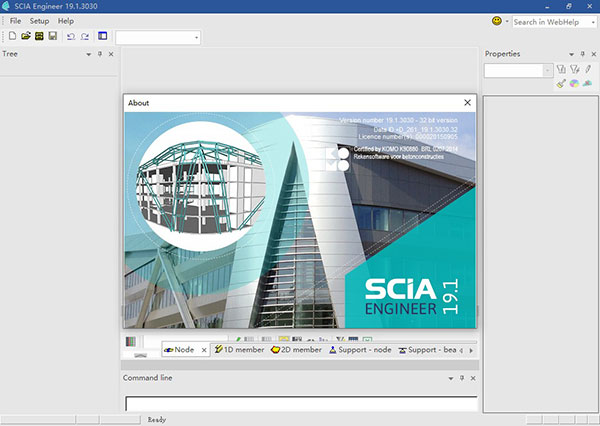The image size is (600, 426).
Task: Click the Redo arrow icon
Action: tap(83, 37)
